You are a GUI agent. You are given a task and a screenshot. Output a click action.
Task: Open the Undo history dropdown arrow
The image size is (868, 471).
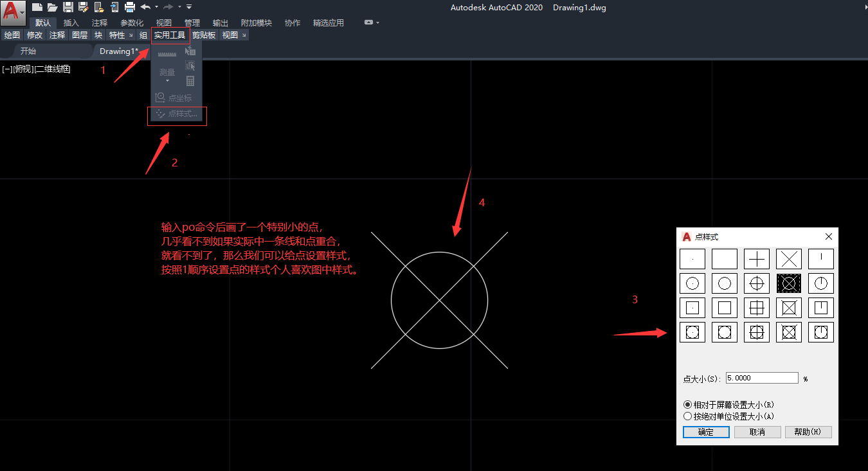156,7
